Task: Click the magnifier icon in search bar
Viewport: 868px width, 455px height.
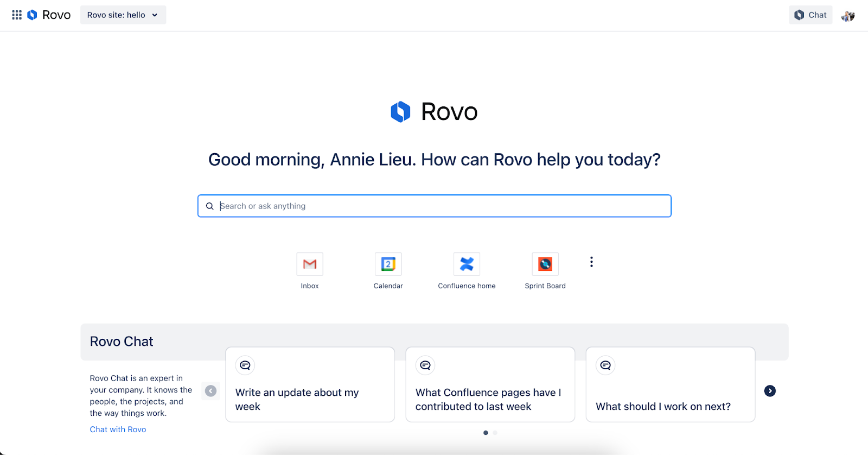Action: [x=210, y=206]
